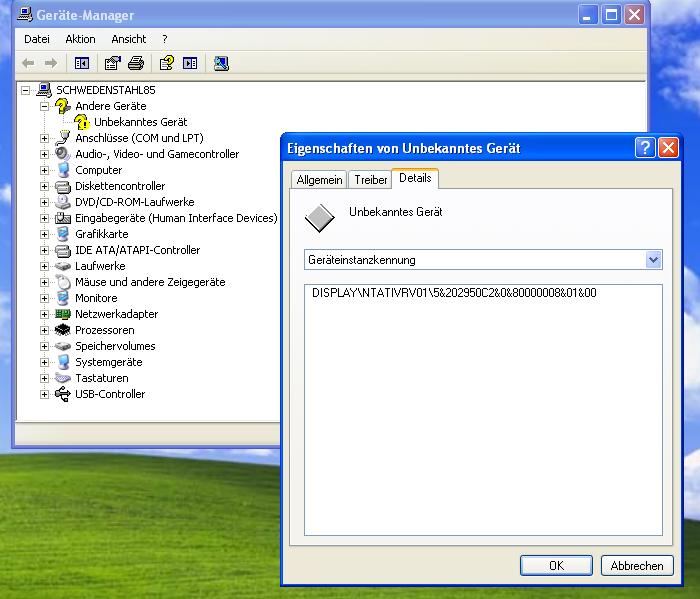Expand the Tastaturen node
700x599 pixels.
[x=44, y=379]
